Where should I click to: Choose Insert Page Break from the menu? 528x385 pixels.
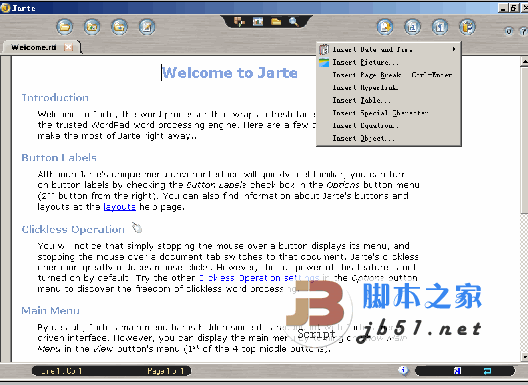(x=389, y=75)
